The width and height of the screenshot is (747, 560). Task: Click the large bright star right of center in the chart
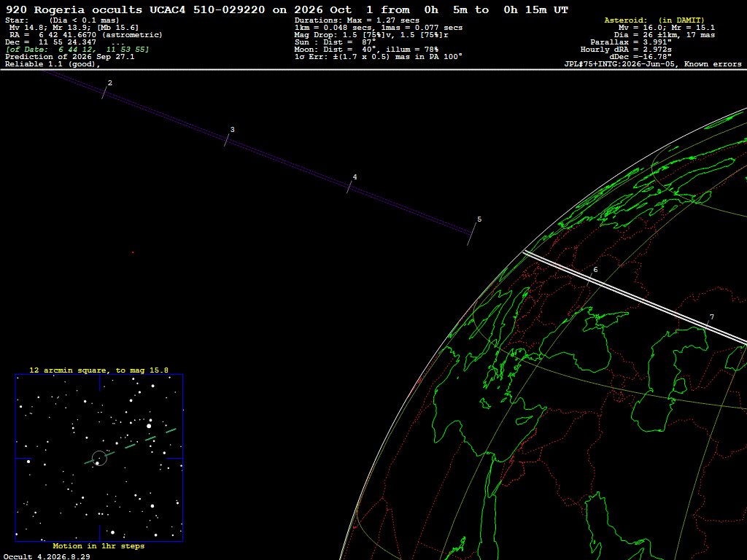pos(150,426)
